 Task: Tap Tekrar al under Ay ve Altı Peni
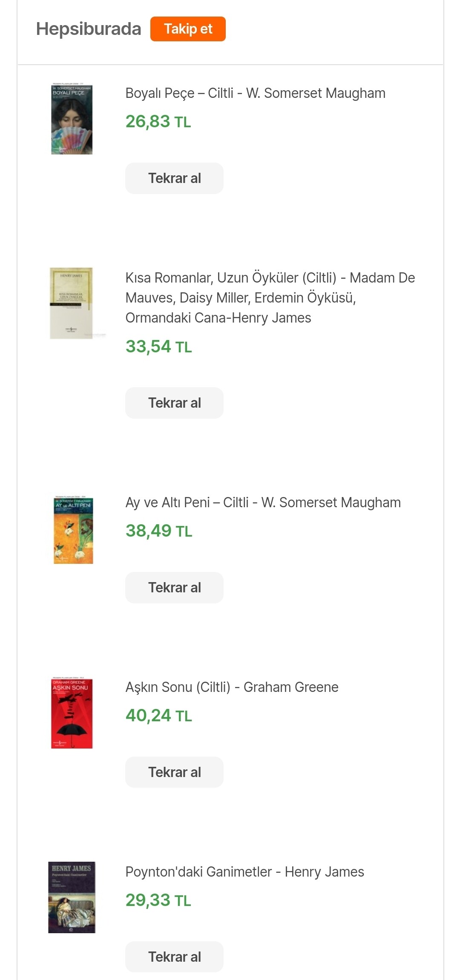[x=174, y=587]
